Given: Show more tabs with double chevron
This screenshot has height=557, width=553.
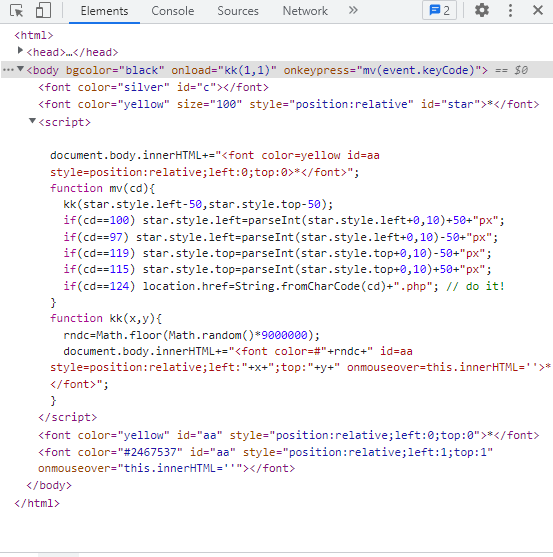Looking at the screenshot, I should click(x=353, y=10).
